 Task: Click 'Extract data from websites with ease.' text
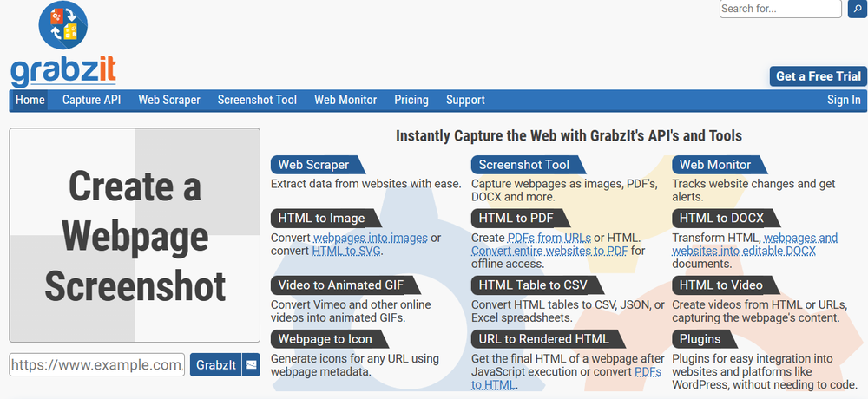(366, 184)
